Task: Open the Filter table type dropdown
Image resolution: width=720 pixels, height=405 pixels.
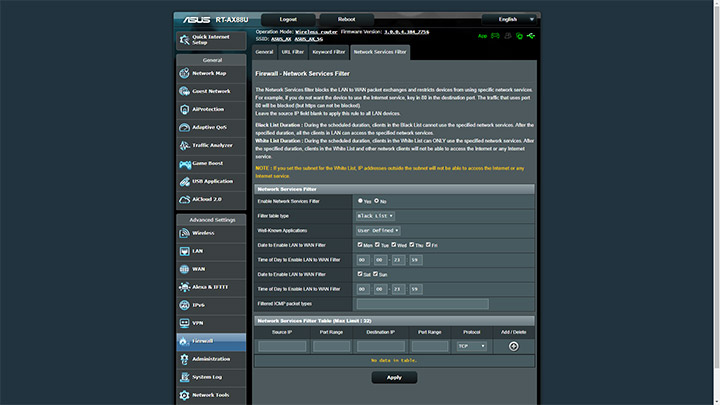Action: click(x=375, y=216)
